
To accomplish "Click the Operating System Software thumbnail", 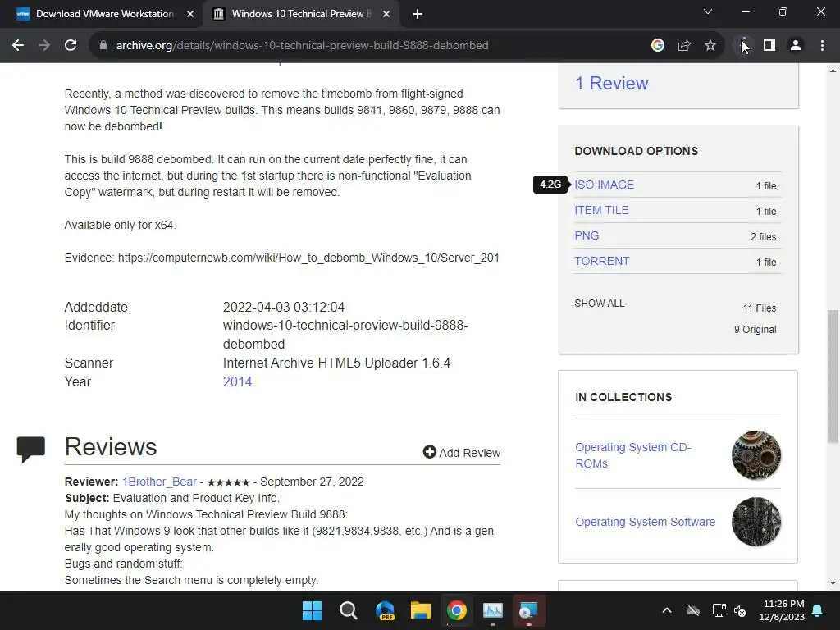I will 756,522.
